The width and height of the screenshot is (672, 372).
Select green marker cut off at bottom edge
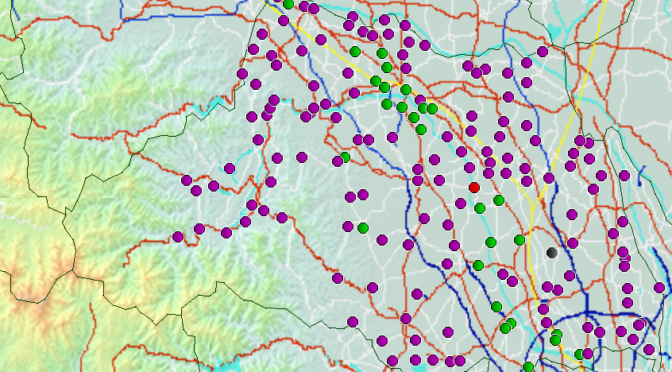click(528, 367)
